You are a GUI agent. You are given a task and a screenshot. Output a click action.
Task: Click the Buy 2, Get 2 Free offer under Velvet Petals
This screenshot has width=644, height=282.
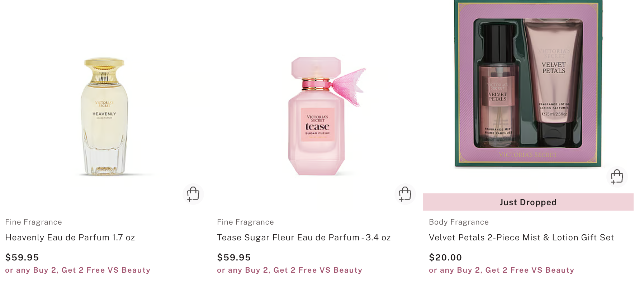pos(502,270)
